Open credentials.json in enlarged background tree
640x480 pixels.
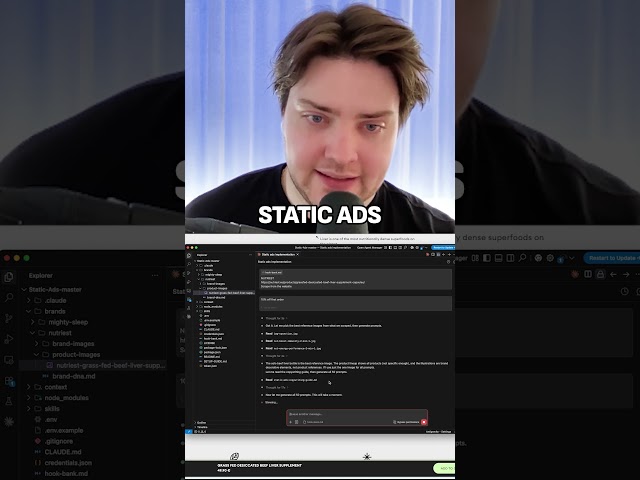coord(63,463)
